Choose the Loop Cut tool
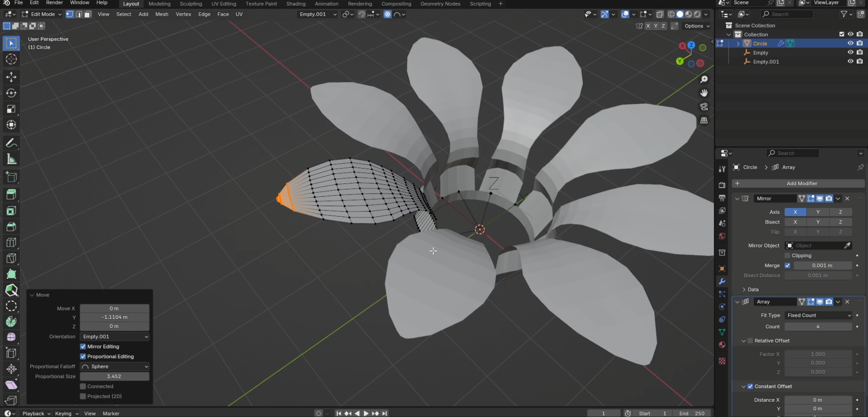 (11, 242)
